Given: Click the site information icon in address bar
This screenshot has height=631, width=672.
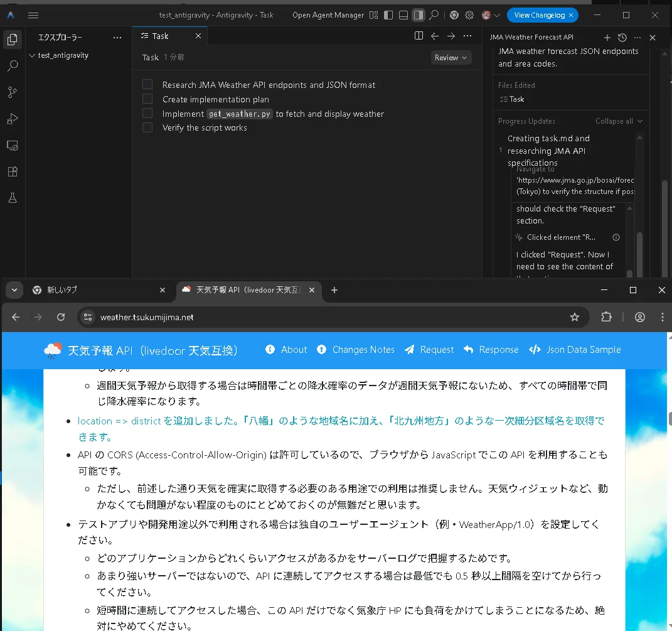Looking at the screenshot, I should (88, 317).
